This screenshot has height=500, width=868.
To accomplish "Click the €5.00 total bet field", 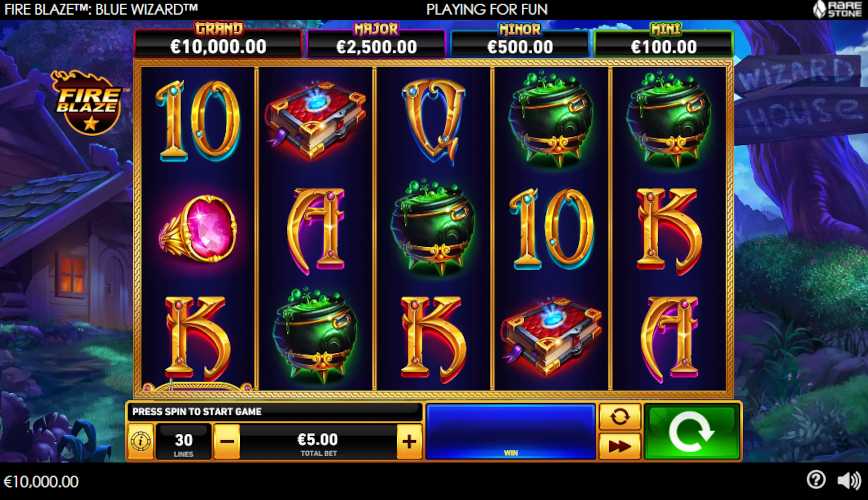I will click(x=318, y=442).
